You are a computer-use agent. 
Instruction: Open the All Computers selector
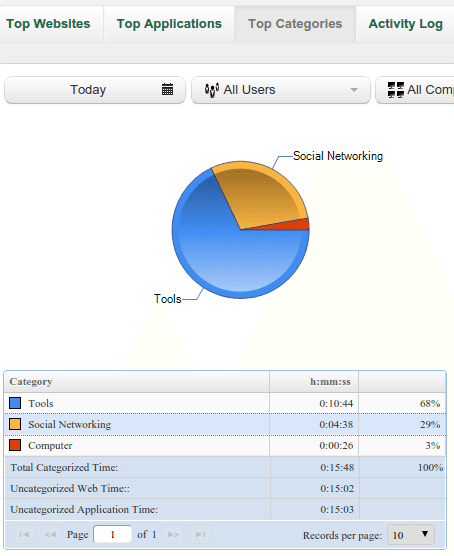point(415,90)
